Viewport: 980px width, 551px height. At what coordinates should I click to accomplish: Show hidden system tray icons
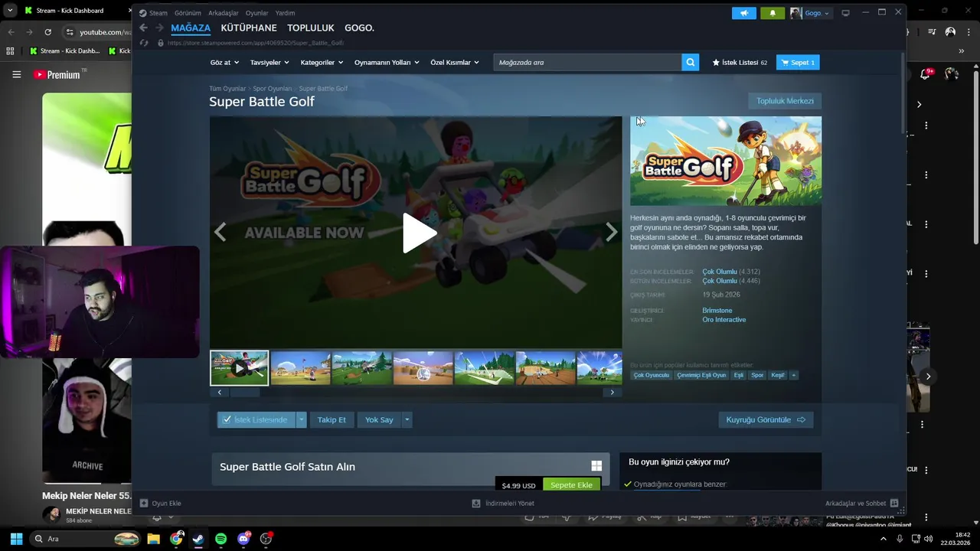pyautogui.click(x=883, y=539)
